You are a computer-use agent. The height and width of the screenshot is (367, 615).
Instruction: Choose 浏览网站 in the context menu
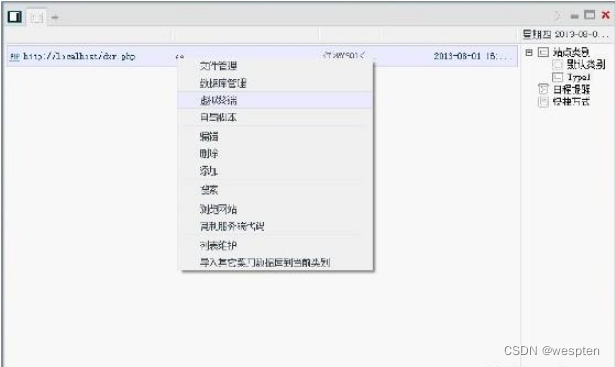[218, 209]
